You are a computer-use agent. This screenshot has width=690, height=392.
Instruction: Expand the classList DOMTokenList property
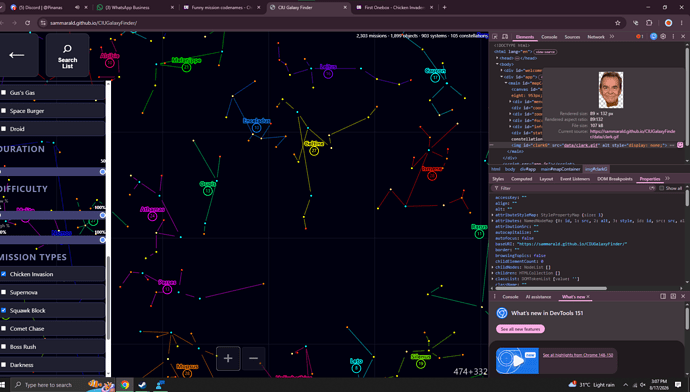pyautogui.click(x=493, y=279)
